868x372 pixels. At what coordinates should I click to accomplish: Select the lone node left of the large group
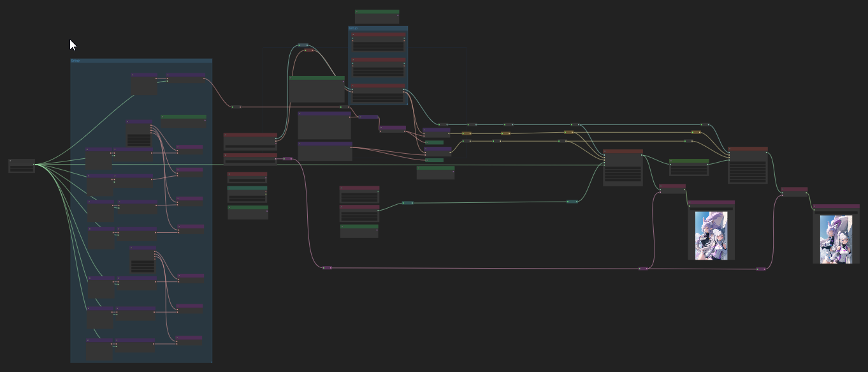click(22, 165)
